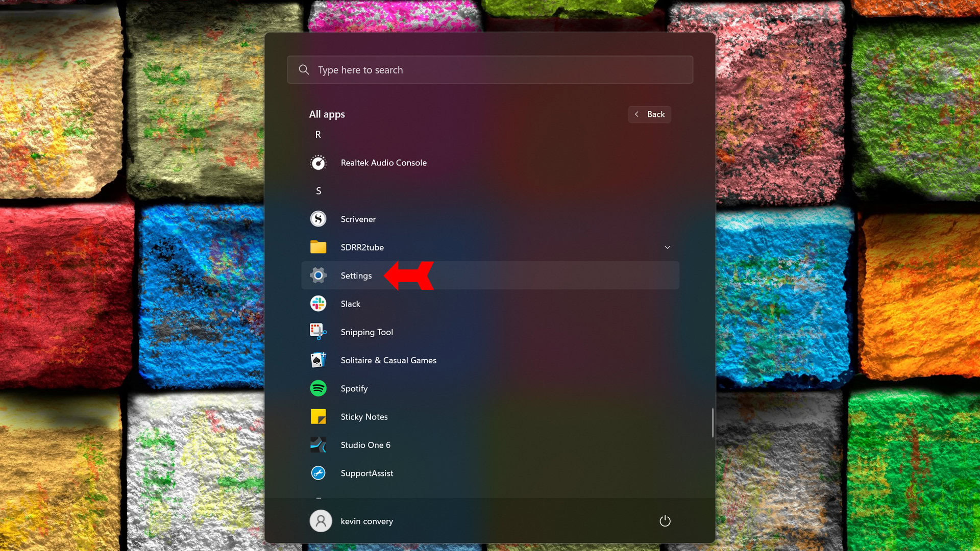The height and width of the screenshot is (551, 980).
Task: Click the R section letter divider
Action: pyautogui.click(x=318, y=134)
